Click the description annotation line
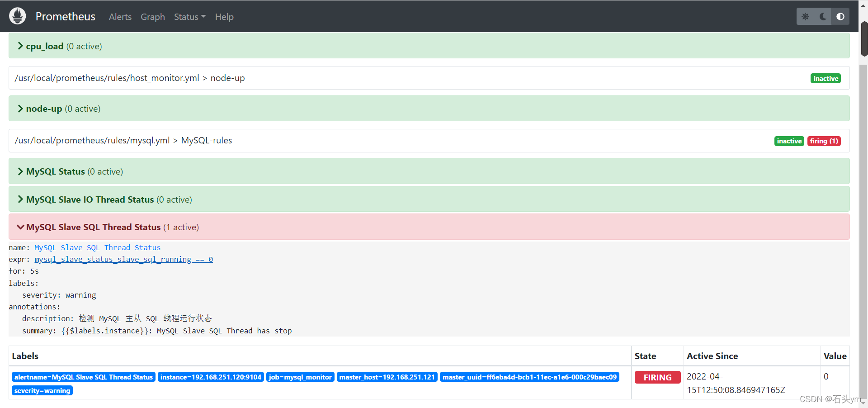Screen dimensions: 868x408 (117, 318)
